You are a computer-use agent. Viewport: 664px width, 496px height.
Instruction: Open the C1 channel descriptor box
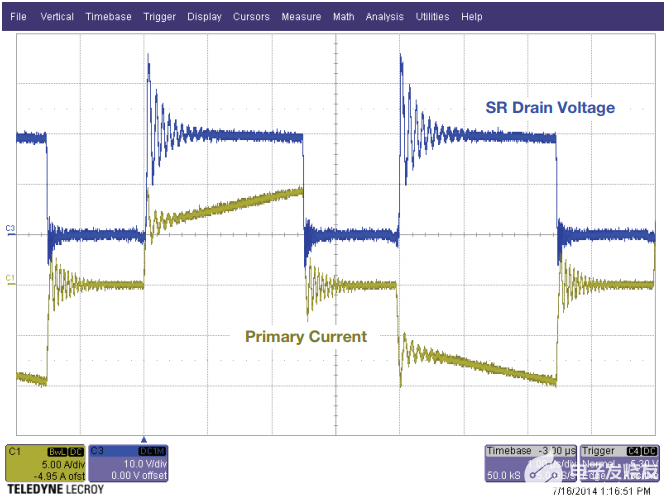pos(45,461)
